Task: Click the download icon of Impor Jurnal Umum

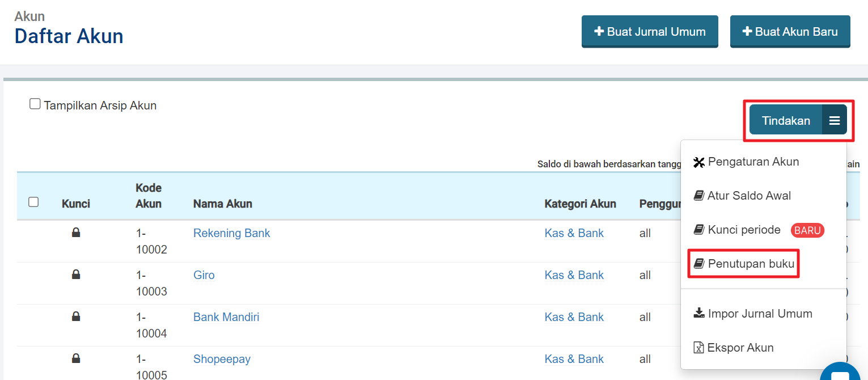Action: point(698,313)
